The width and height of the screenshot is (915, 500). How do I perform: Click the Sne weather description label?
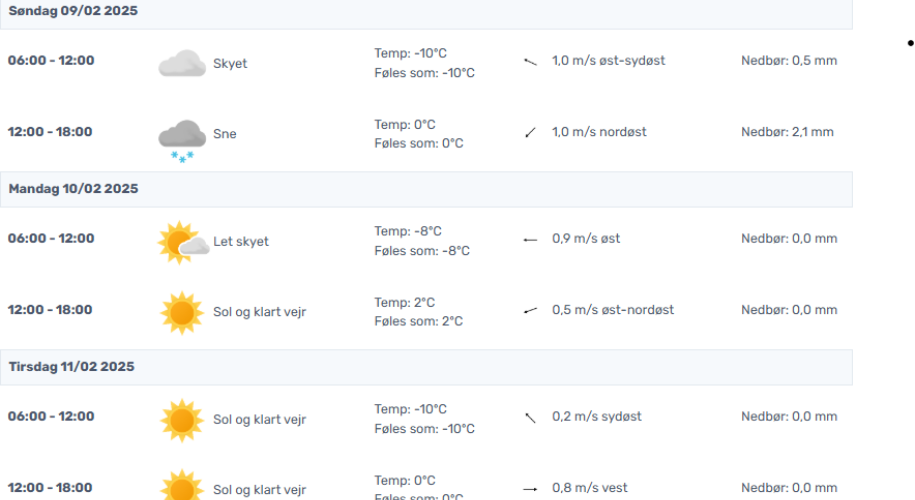coord(225,134)
